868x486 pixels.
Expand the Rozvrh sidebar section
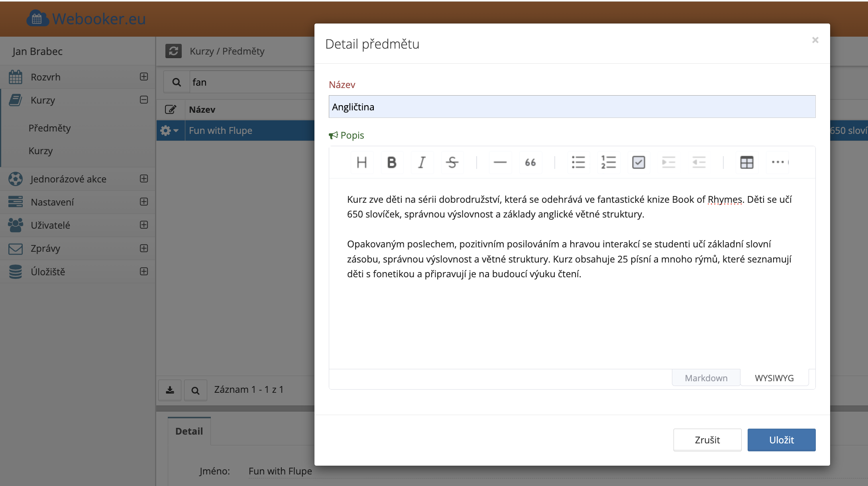tap(144, 76)
